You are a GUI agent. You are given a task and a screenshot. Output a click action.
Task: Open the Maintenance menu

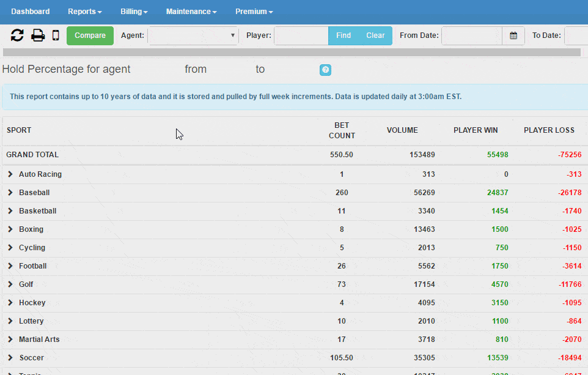191,12
